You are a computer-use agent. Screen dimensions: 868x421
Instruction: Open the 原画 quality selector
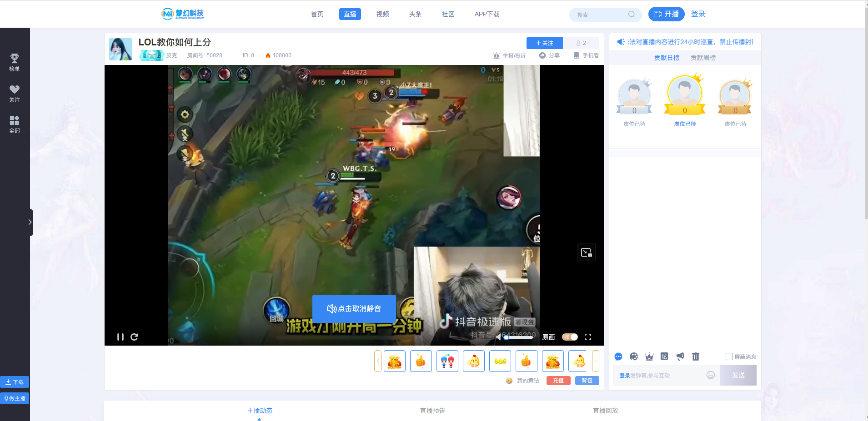(x=548, y=337)
